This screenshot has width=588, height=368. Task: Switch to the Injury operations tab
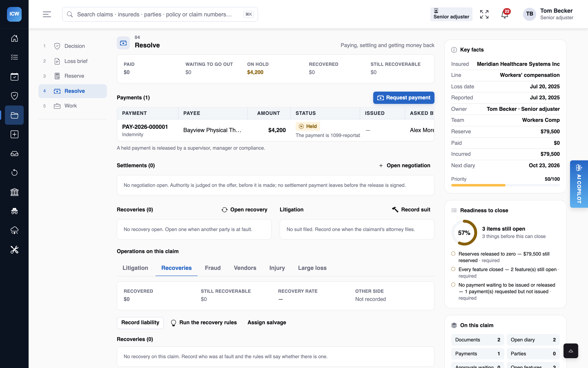[x=277, y=268]
